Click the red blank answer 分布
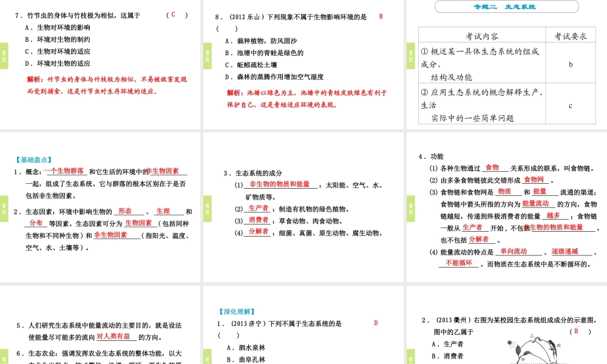607x364 pixels. click(x=36, y=223)
